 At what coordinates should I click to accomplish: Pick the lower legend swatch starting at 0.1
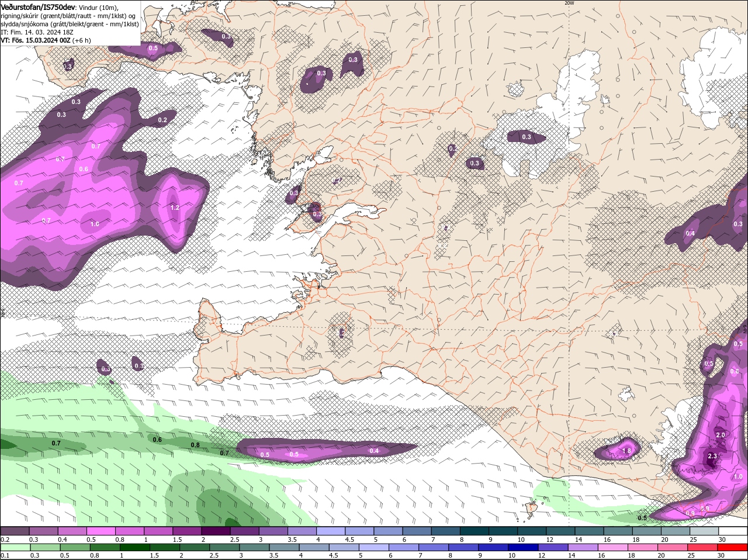tap(15, 548)
